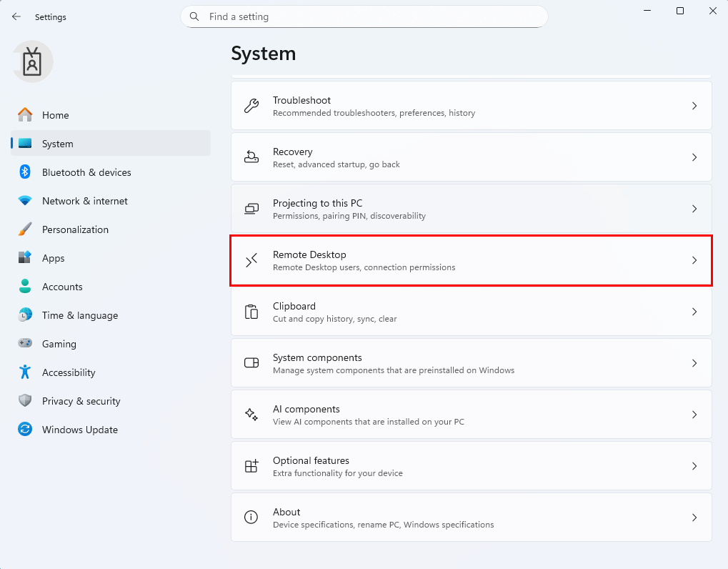The width and height of the screenshot is (728, 569).
Task: Go back using the back arrow
Action: [x=16, y=16]
